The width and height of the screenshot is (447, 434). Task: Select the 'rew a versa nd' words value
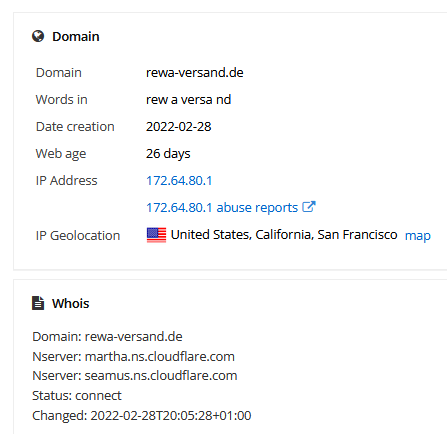(x=189, y=100)
